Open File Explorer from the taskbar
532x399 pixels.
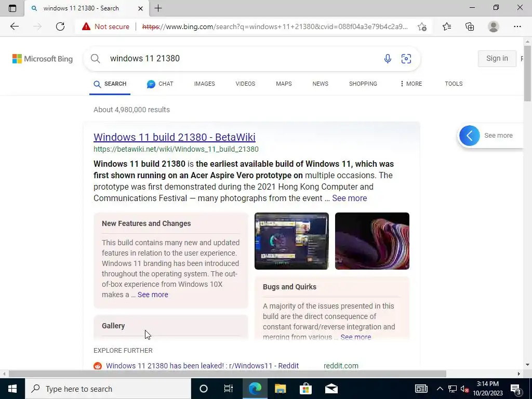pos(280,389)
